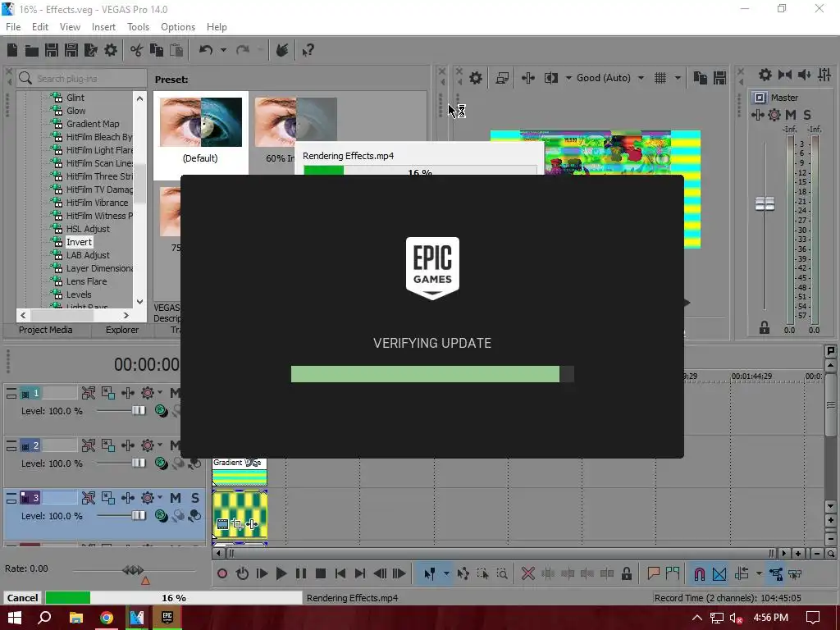Switch to Explorer tab

122,330
